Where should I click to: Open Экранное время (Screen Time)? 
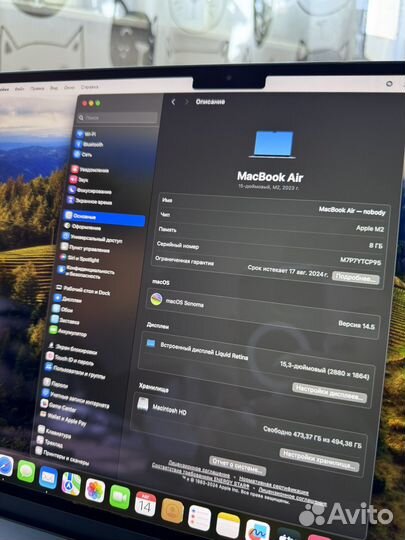pyautogui.click(x=89, y=201)
